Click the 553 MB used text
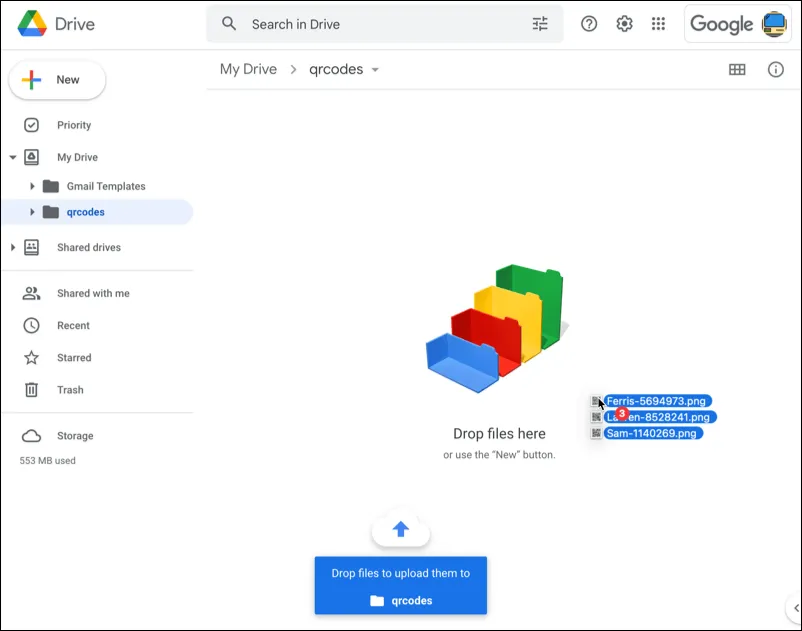Image resolution: width=802 pixels, height=631 pixels. click(48, 461)
